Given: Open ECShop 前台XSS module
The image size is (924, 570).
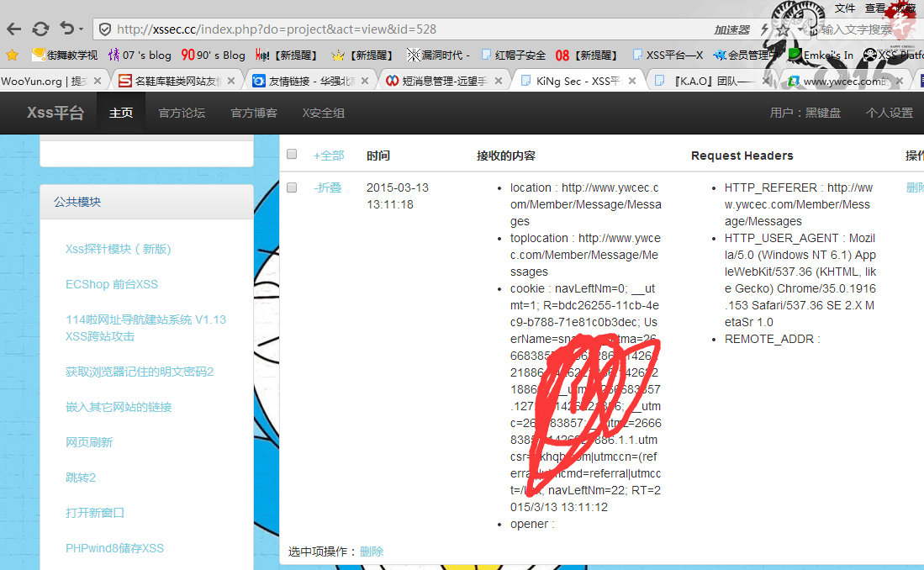Looking at the screenshot, I should tap(112, 285).
